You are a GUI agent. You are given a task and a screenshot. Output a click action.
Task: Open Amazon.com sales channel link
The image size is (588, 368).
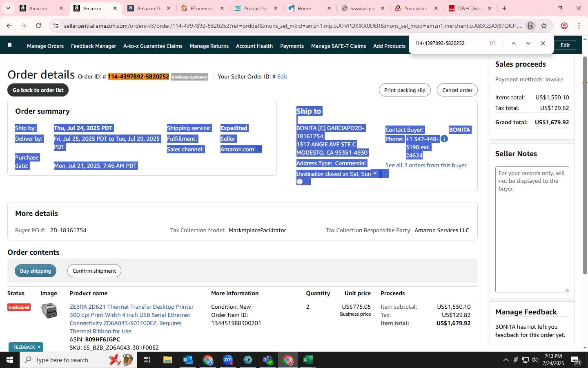tap(237, 149)
